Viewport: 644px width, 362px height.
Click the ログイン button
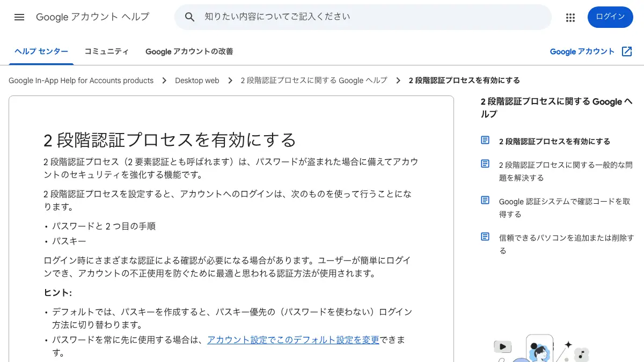610,17
